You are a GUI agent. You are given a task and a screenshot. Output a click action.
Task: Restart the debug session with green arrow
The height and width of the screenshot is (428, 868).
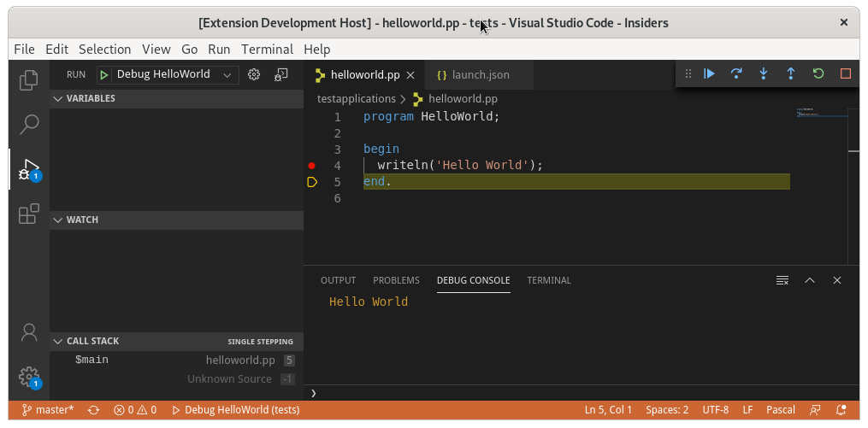tap(818, 73)
